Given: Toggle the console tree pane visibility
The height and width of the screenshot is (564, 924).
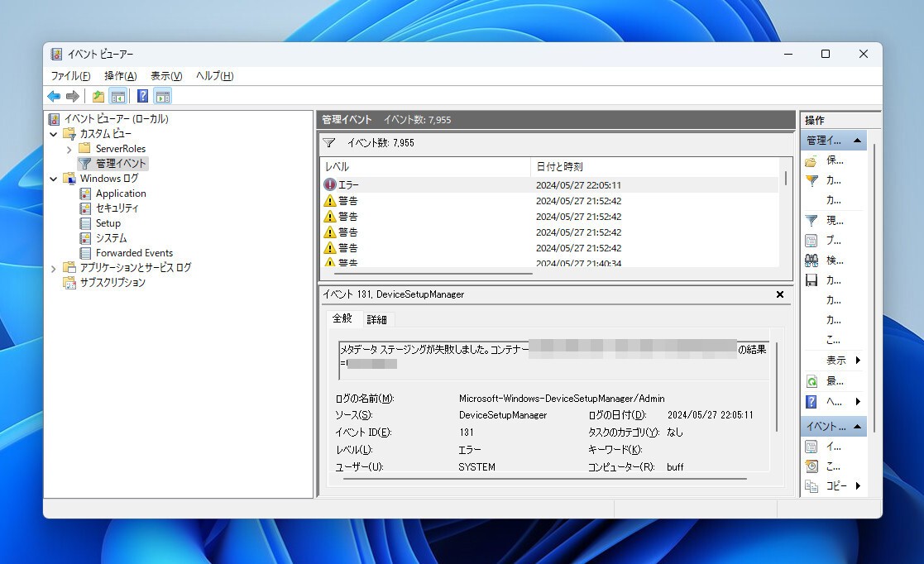Looking at the screenshot, I should coord(117,96).
